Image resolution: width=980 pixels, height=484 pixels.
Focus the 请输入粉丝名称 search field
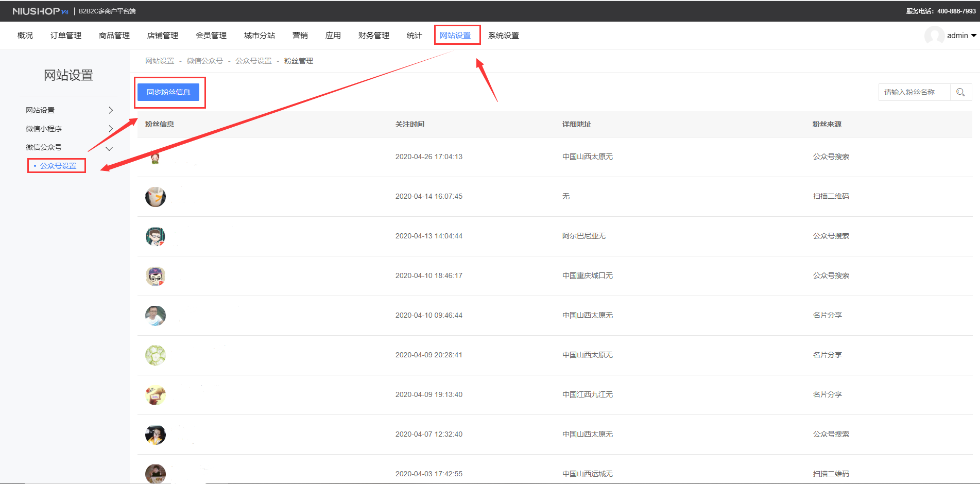pyautogui.click(x=914, y=92)
